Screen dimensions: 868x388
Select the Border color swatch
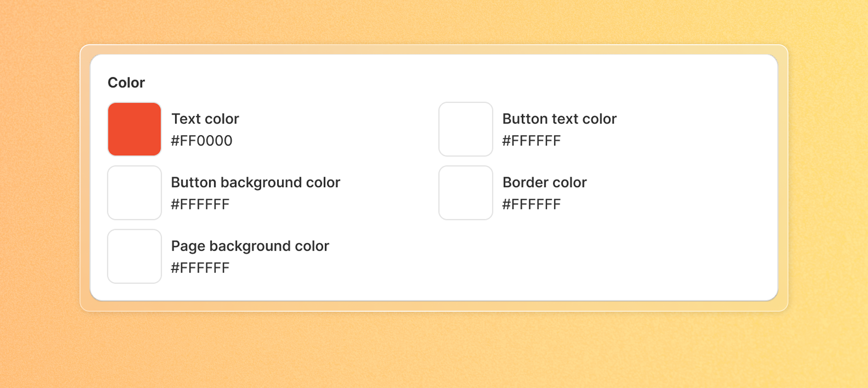pos(466,193)
